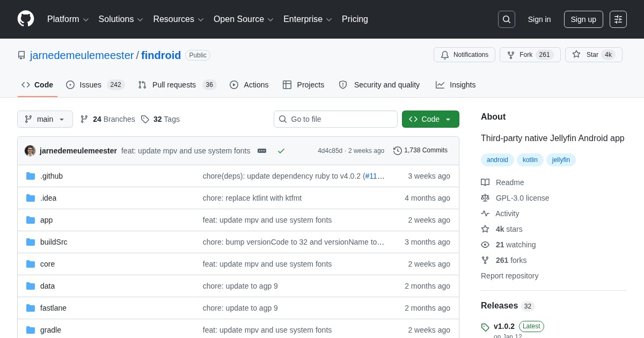Viewport: 644px width, 338px height.
Task: Switch to the Code tab
Action: (x=38, y=85)
